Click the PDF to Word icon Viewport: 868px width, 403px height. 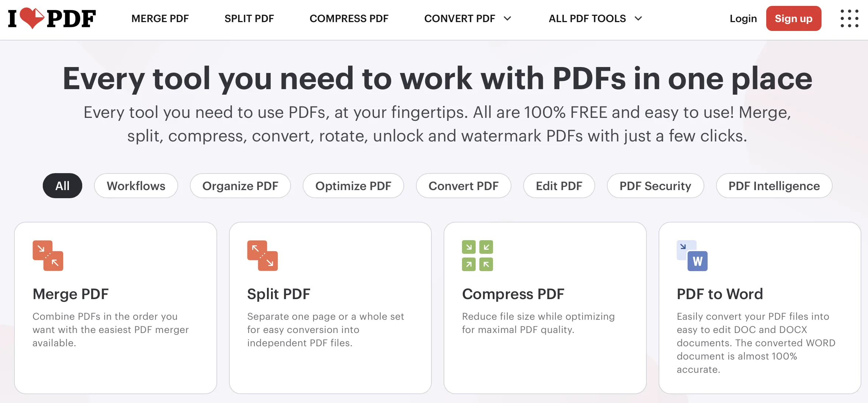click(x=692, y=256)
